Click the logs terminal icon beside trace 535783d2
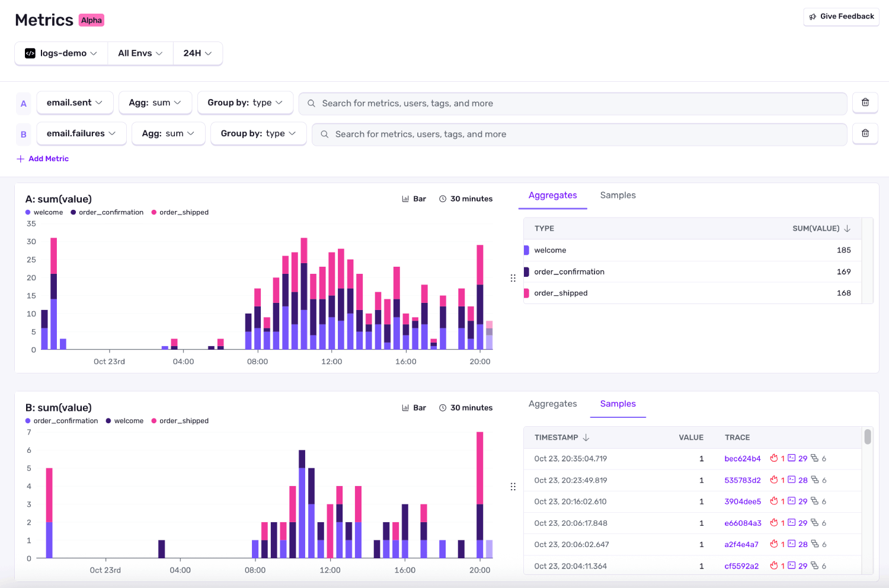 (x=792, y=480)
